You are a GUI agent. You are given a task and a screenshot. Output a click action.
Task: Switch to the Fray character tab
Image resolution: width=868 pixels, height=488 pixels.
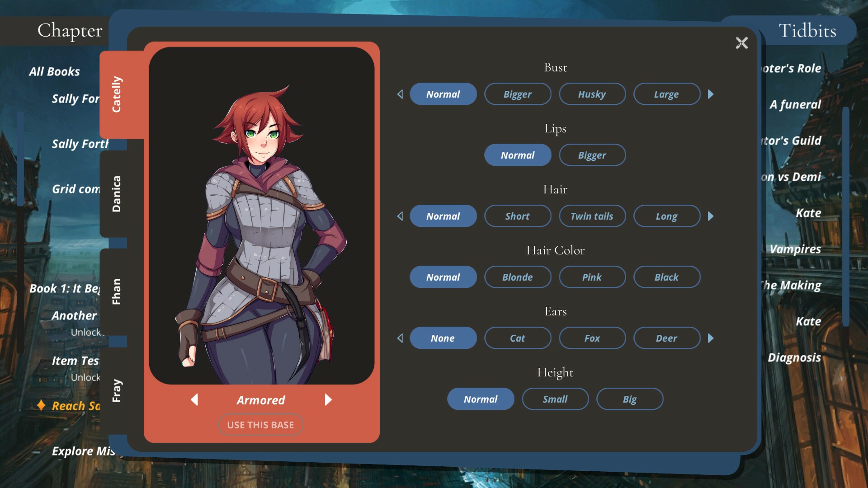click(x=116, y=390)
